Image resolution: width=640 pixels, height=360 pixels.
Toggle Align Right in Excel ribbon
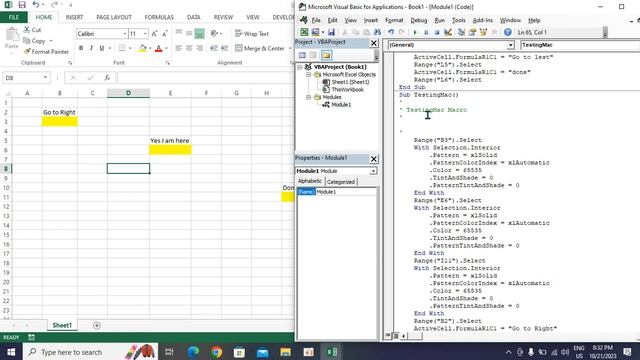[x=200, y=48]
